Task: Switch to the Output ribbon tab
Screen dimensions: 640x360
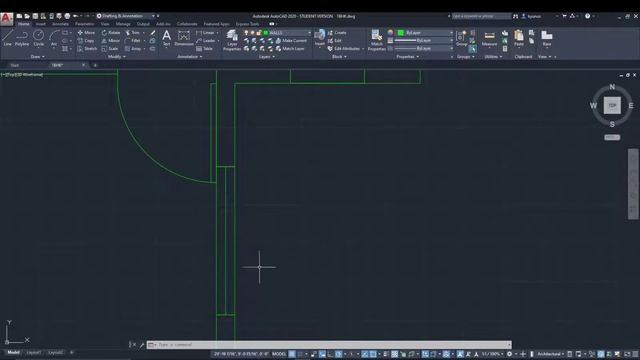Action: coord(143,24)
